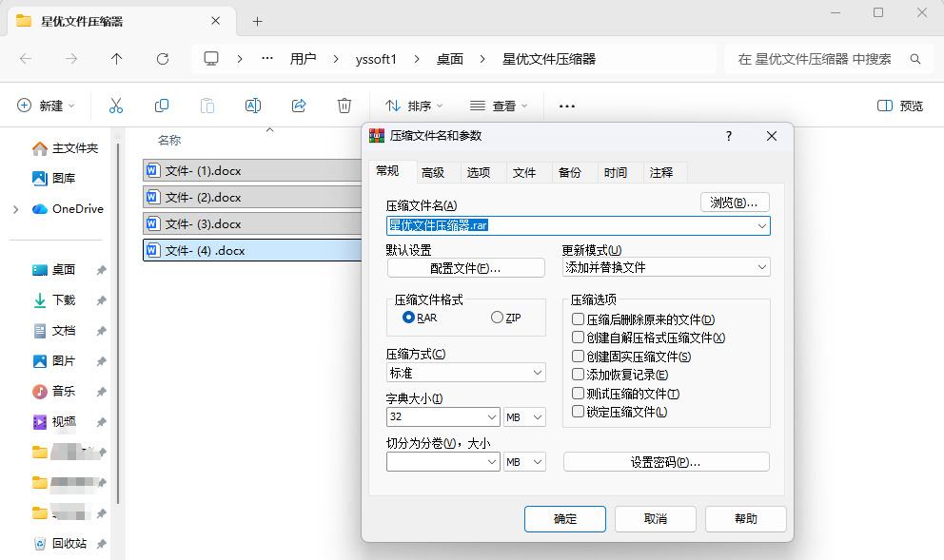Click the Paste clipboard icon
Screen dimensions: 944x560
coord(207,106)
